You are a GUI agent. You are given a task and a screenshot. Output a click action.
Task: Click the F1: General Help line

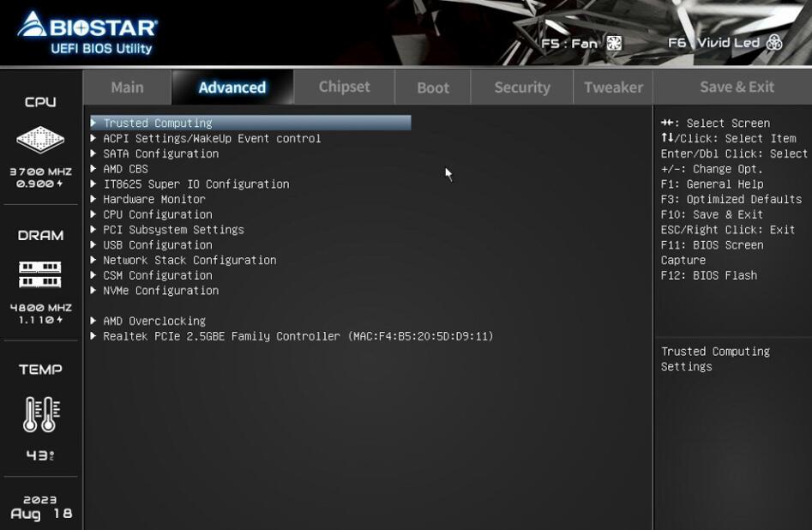pos(712,184)
